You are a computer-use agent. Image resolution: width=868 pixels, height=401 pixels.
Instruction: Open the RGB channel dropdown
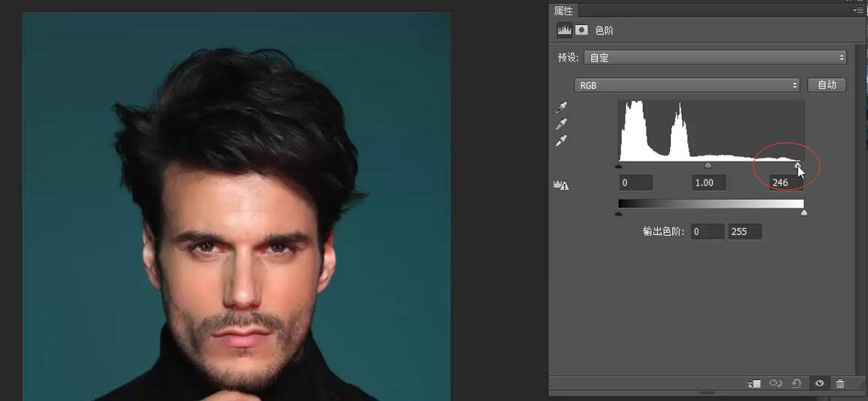pos(687,86)
